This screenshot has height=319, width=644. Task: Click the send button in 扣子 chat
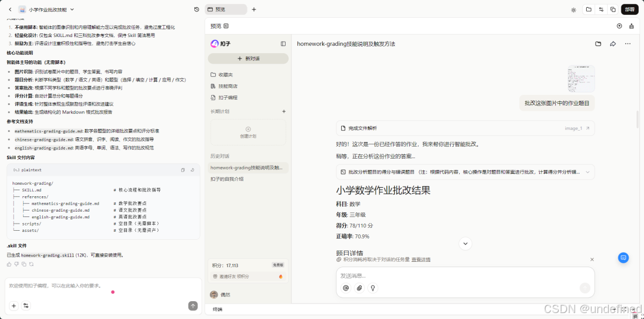(585, 288)
